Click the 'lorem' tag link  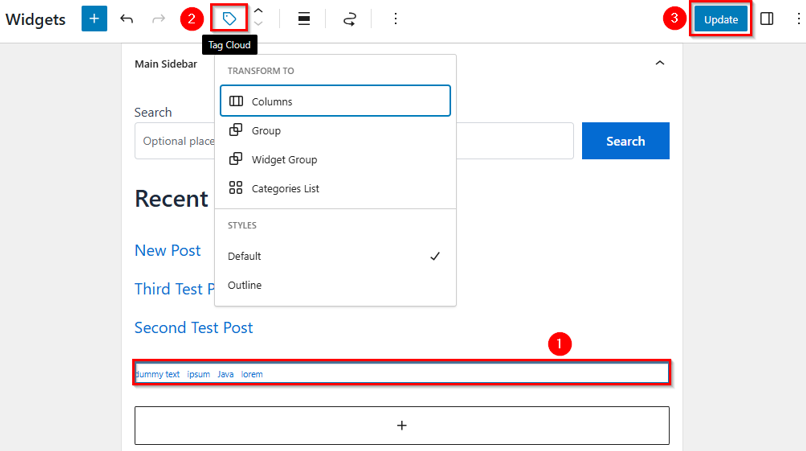click(x=252, y=374)
